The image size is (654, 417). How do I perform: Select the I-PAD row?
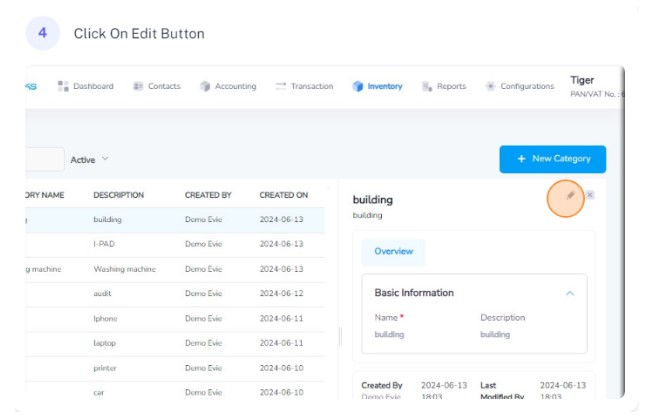click(x=175, y=244)
